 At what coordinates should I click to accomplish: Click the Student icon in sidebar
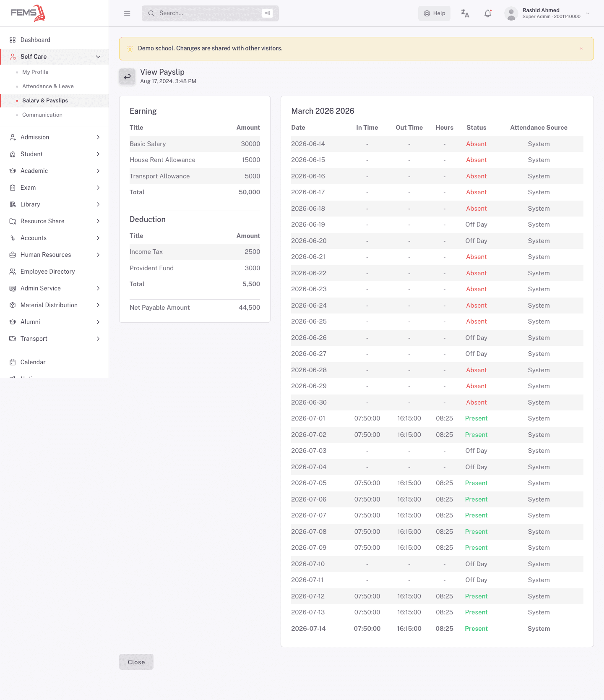13,154
